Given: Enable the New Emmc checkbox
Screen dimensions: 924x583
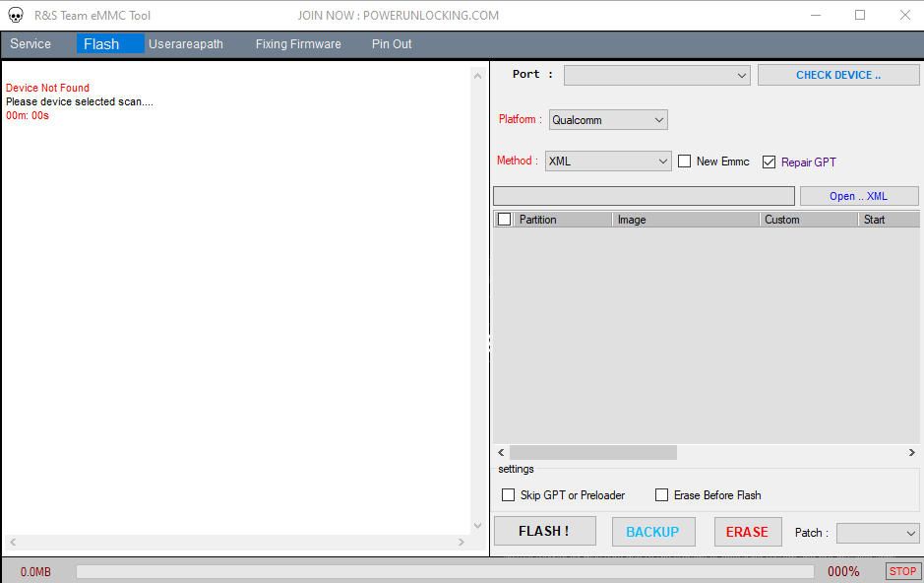Looking at the screenshot, I should click(x=684, y=161).
